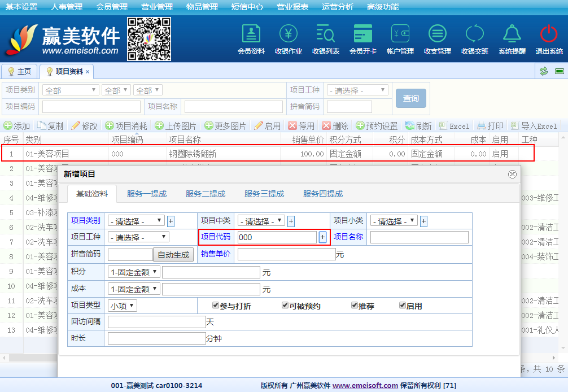Click the 收银交班 shift handover icon
568x392 pixels.
[475, 34]
